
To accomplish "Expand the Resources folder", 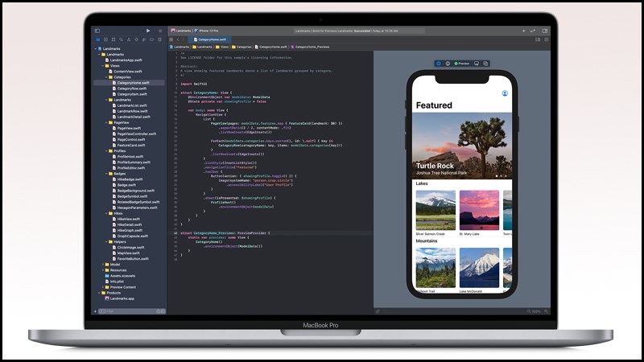I will click(x=103, y=270).
